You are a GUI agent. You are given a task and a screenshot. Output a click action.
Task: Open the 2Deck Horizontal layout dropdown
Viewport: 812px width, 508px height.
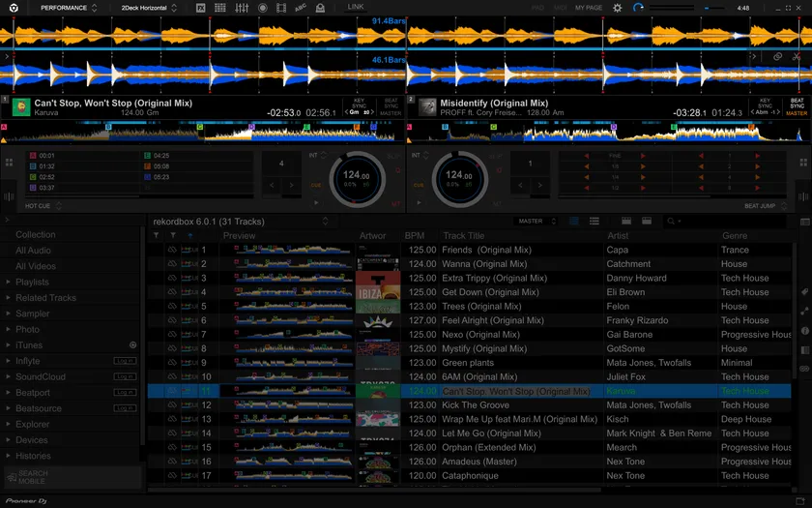point(147,8)
